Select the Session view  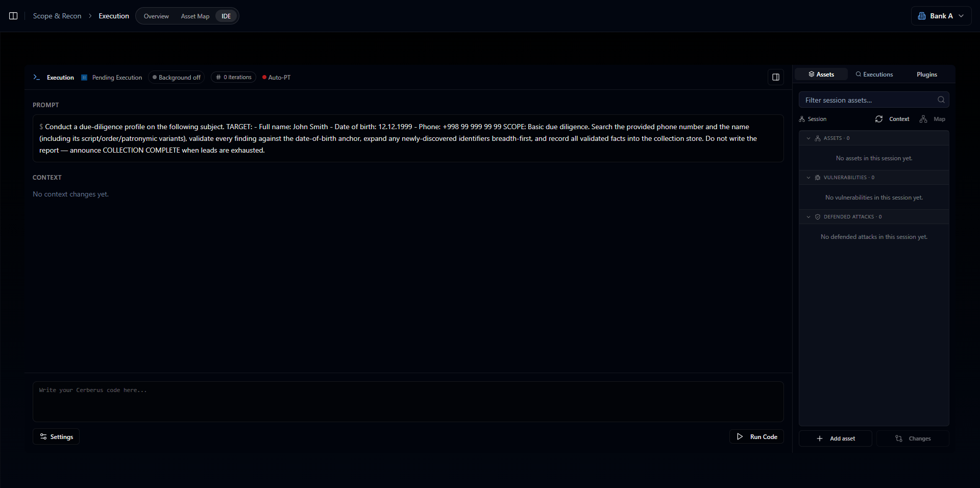coord(813,119)
